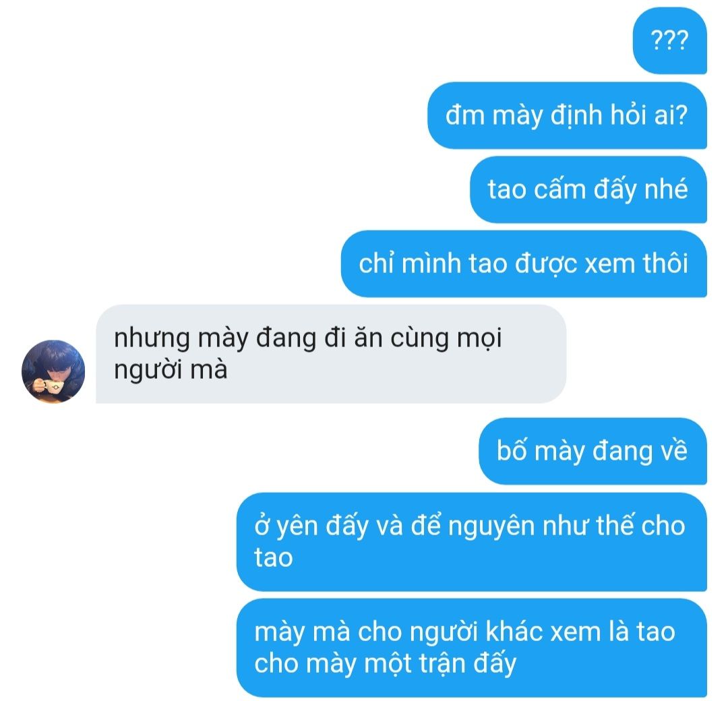
Task: Select the "???" message bubble
Action: (670, 40)
